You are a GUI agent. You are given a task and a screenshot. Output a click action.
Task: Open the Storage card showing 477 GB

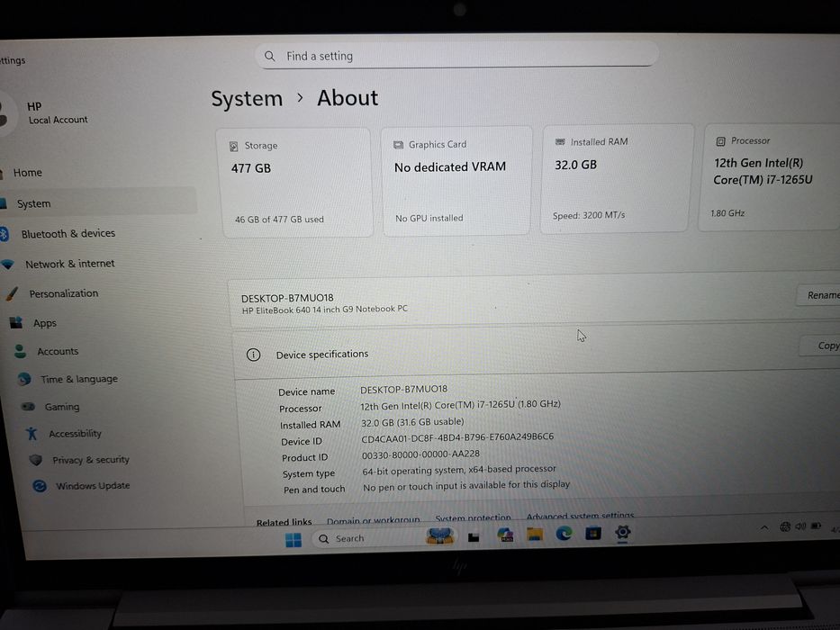[x=294, y=182]
